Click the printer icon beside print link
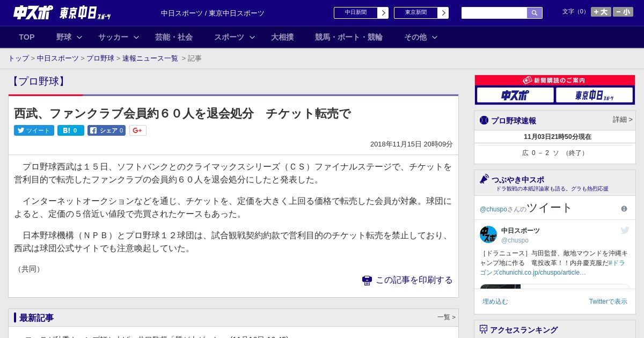This screenshot has width=644, height=338. (x=367, y=280)
